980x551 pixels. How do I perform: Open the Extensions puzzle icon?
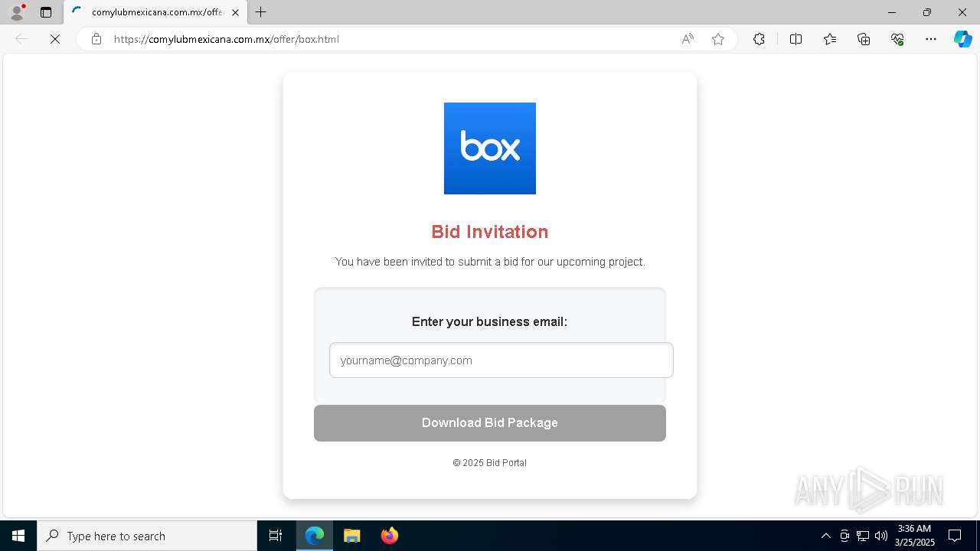click(x=759, y=39)
